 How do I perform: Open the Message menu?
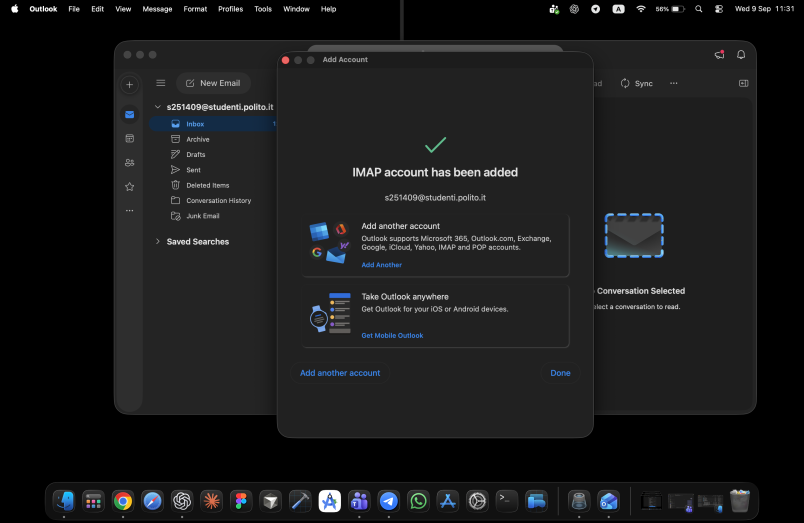[157, 9]
